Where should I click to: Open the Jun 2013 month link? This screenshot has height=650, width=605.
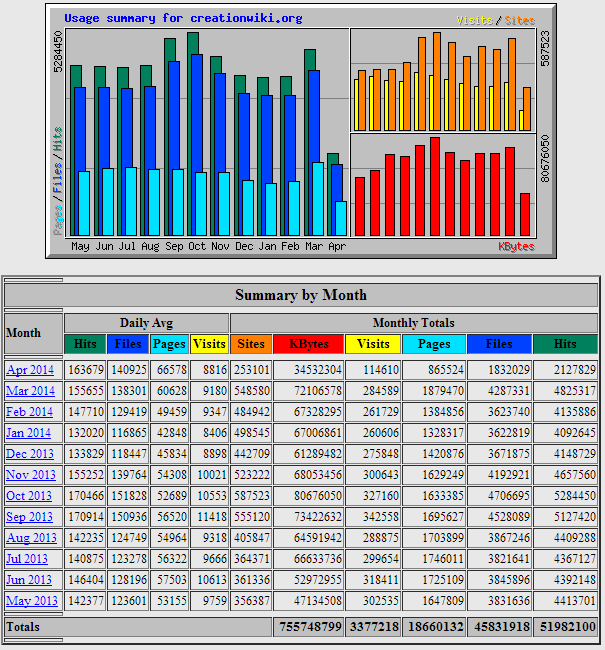[30, 580]
